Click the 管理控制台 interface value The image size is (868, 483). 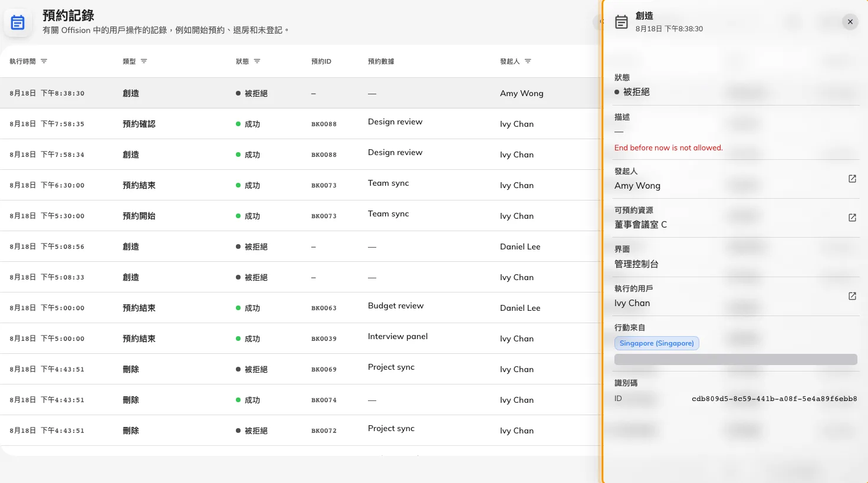(x=636, y=264)
